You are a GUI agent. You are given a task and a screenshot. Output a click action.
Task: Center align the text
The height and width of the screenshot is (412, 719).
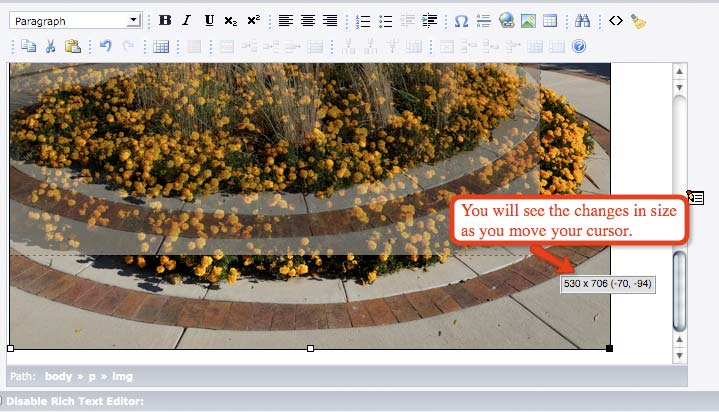(308, 20)
